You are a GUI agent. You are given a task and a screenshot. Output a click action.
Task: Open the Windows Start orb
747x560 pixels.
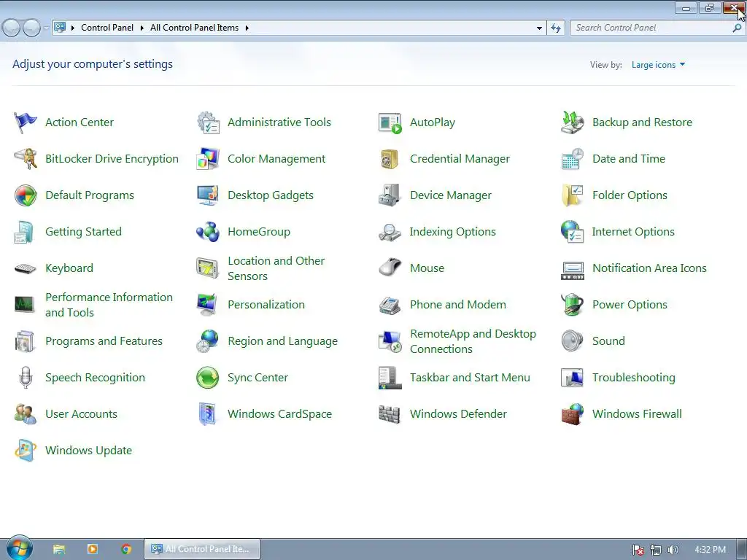(x=19, y=548)
